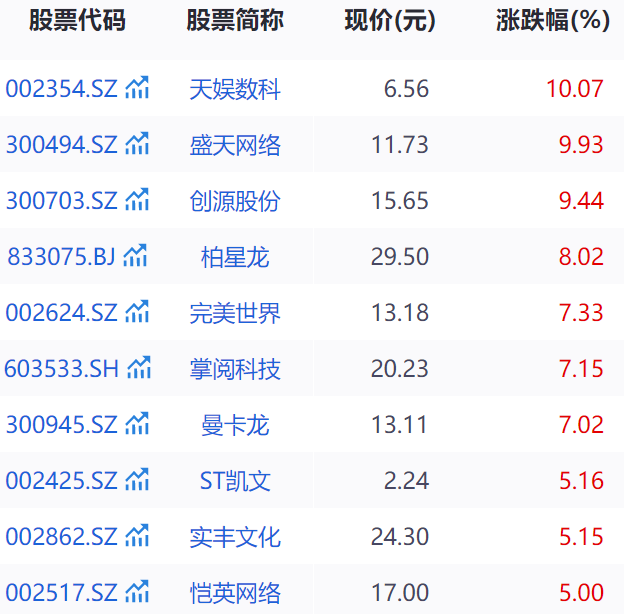Open chart icon beside 833075.BJ

(x=135, y=255)
